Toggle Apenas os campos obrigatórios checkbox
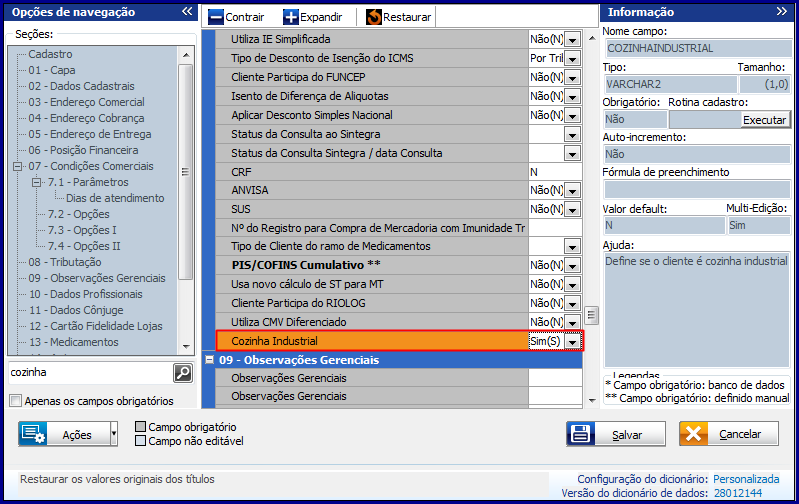This screenshot has width=799, height=504. click(x=16, y=401)
